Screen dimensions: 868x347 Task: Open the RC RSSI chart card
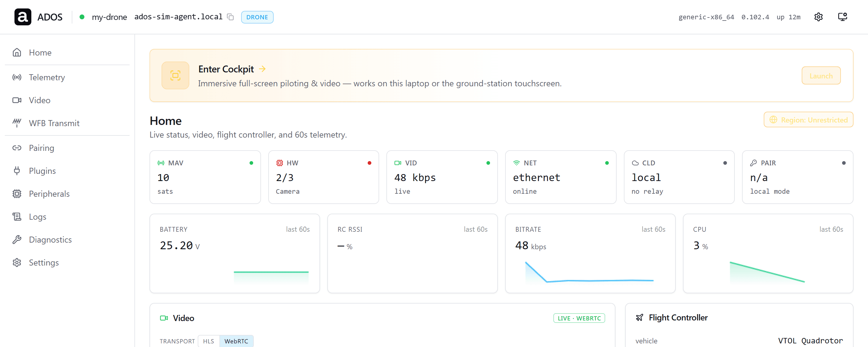click(x=412, y=253)
